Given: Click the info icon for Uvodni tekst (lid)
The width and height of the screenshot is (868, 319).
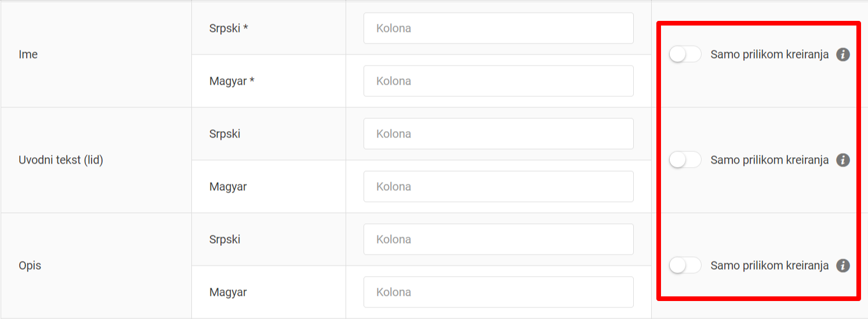Looking at the screenshot, I should pos(843,160).
